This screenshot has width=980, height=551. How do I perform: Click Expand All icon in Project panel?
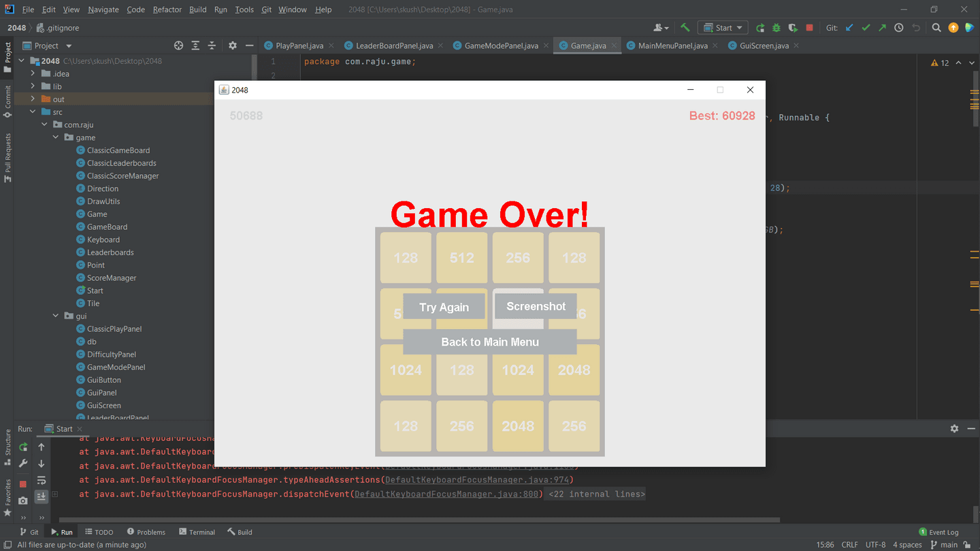tap(195, 46)
